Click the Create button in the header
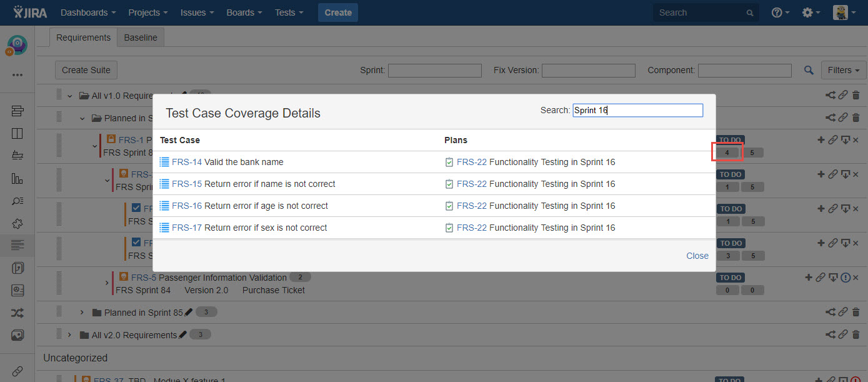868x382 pixels. point(337,13)
